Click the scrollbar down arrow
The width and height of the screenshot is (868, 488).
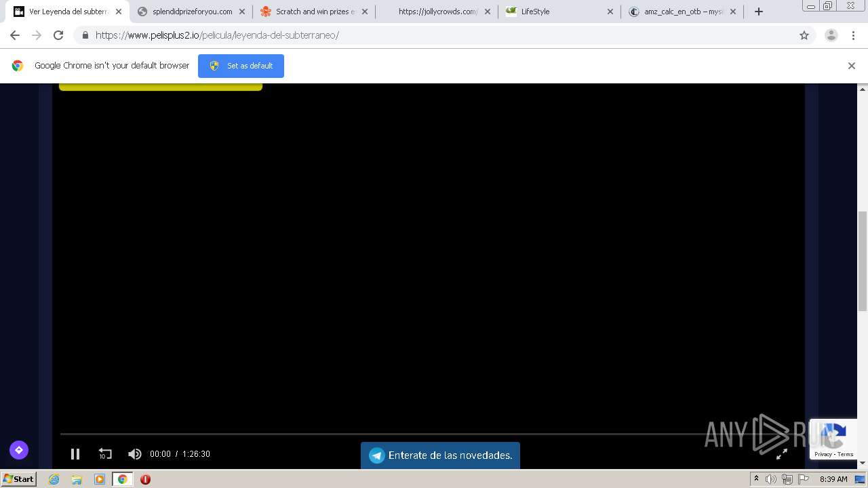[863, 464]
